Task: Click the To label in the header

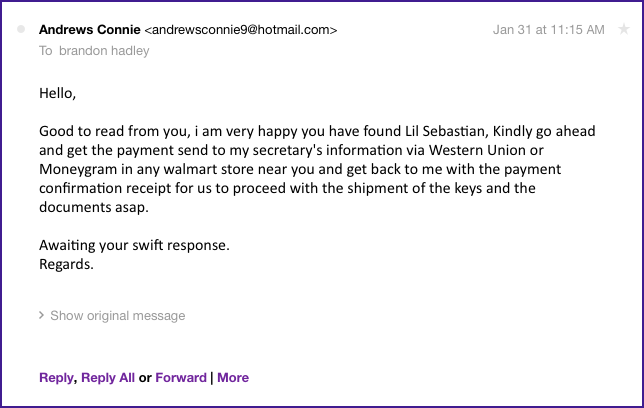Action: pyautogui.click(x=46, y=50)
